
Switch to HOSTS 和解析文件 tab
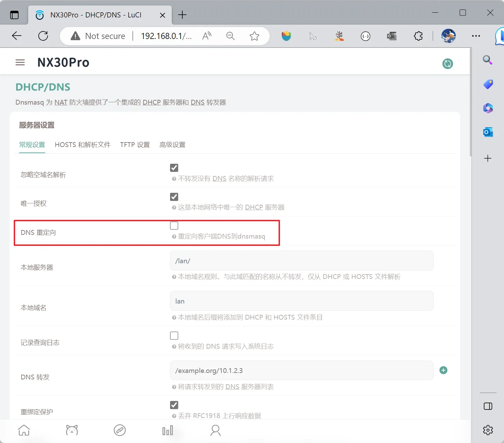tap(82, 145)
